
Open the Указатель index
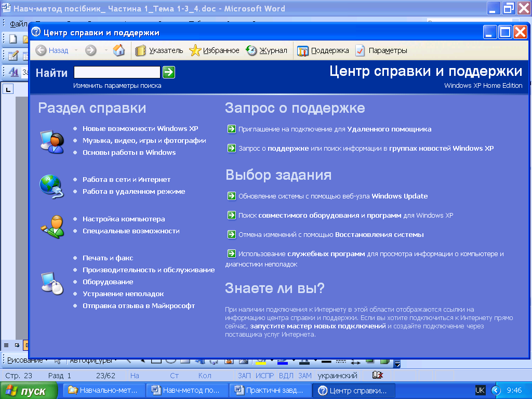159,50
